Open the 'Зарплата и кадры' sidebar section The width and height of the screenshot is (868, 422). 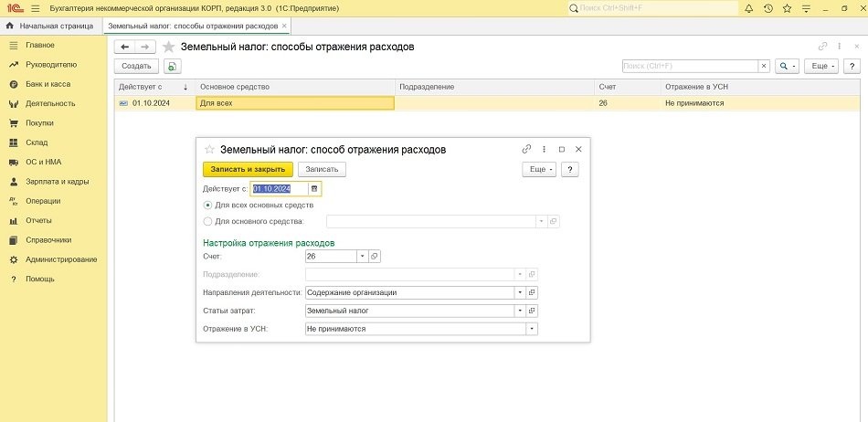pos(57,181)
